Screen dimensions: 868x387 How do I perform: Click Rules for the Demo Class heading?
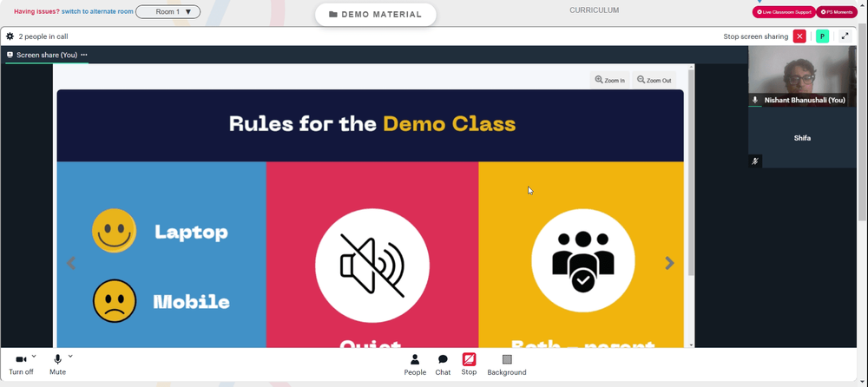tap(372, 123)
